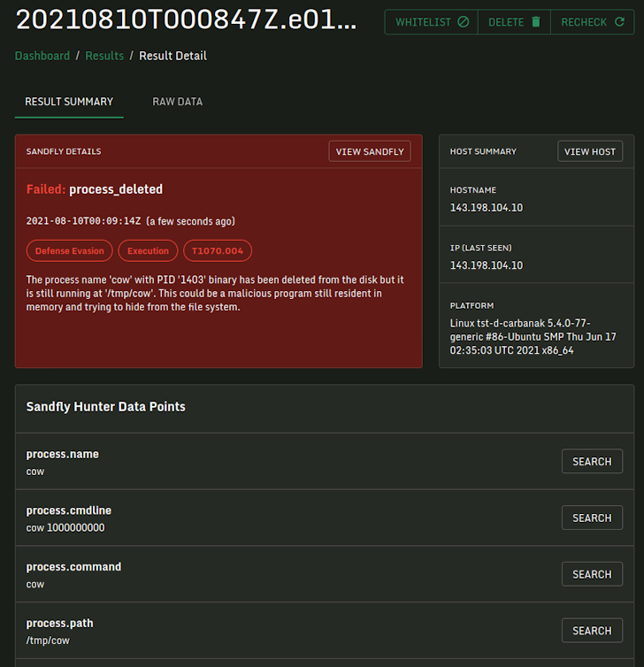Click the Defense Evasion tag

69,251
